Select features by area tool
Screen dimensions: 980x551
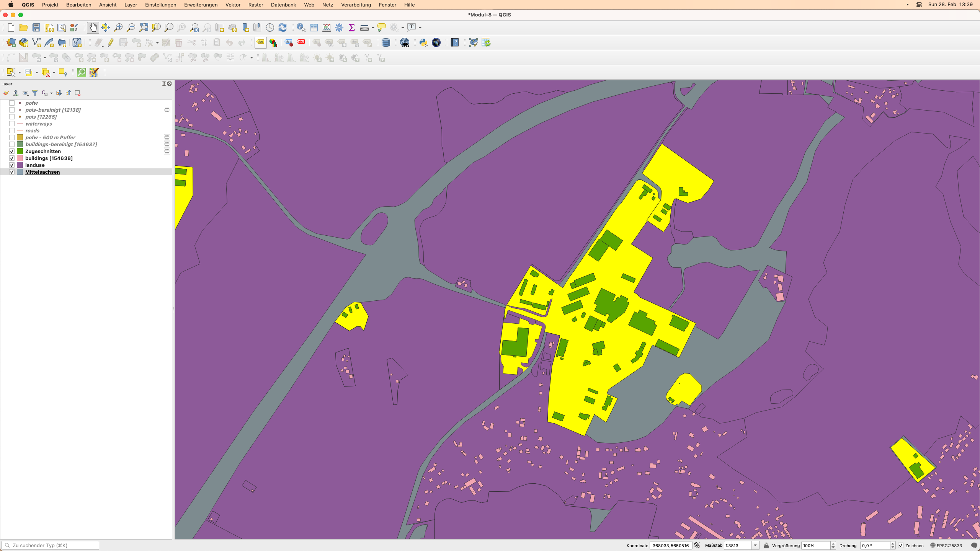(x=11, y=72)
